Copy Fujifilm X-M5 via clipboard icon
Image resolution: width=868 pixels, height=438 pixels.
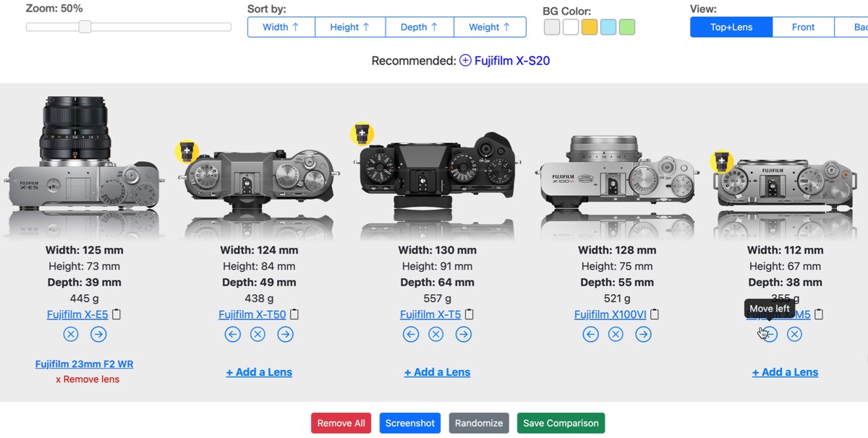point(819,314)
